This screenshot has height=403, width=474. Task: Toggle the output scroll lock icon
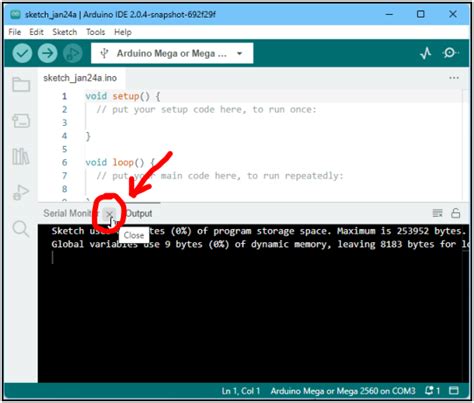(x=455, y=213)
